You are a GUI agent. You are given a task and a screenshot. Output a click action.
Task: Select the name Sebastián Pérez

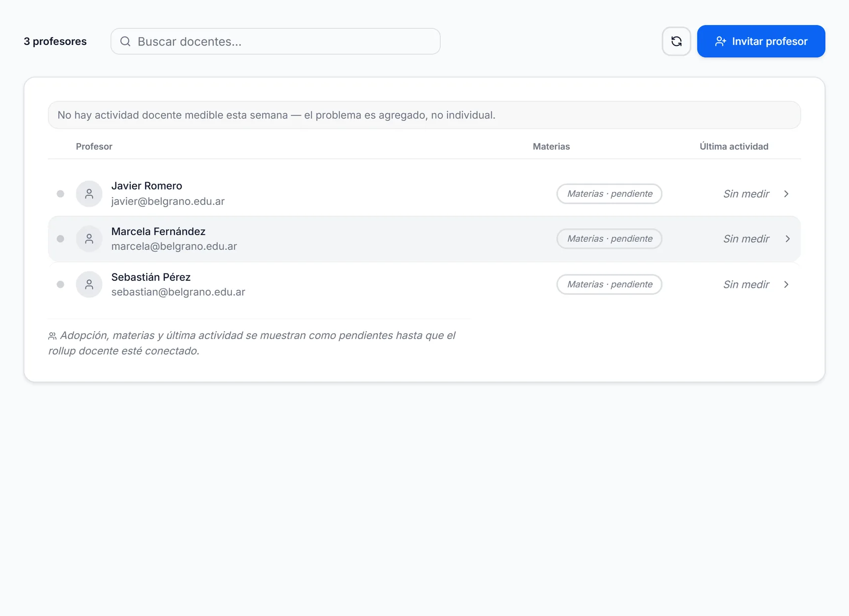click(x=151, y=277)
